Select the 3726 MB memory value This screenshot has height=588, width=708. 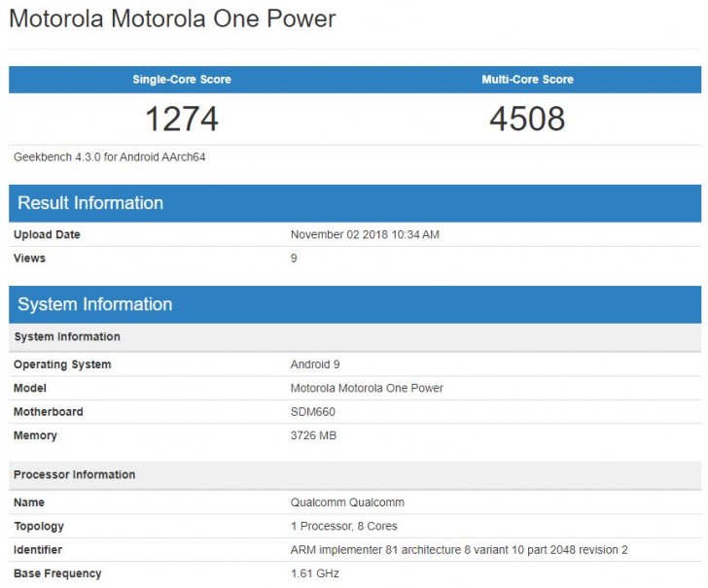[x=313, y=435]
